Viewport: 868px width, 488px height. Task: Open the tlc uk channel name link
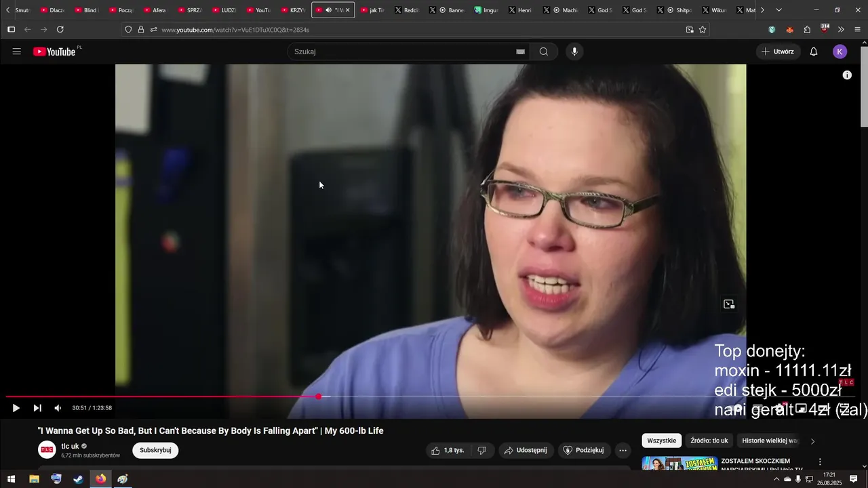point(70,446)
